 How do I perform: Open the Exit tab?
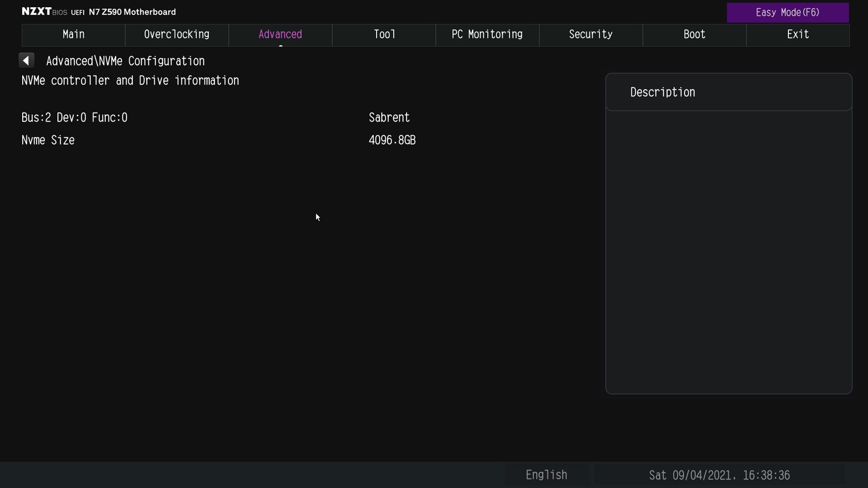click(798, 35)
